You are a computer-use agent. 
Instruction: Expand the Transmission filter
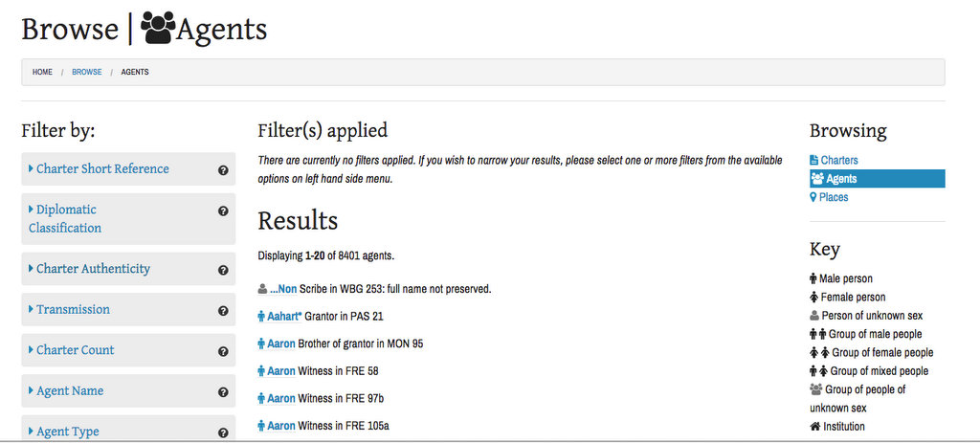coord(69,309)
